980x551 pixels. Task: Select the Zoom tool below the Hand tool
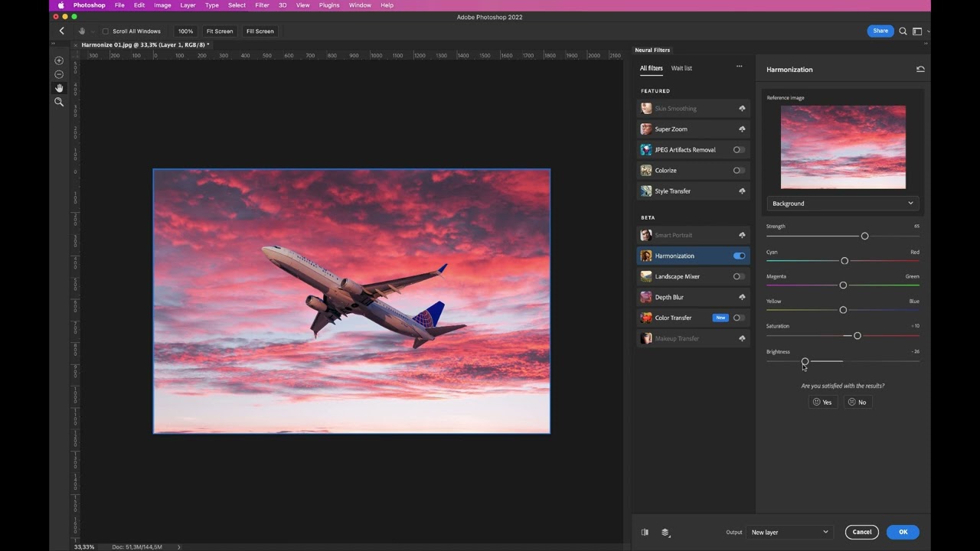click(x=59, y=102)
